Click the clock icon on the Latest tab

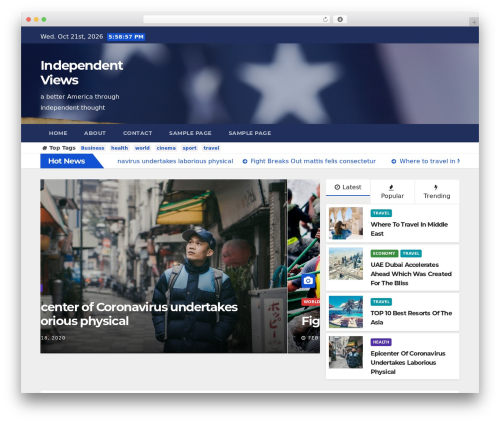(x=337, y=187)
